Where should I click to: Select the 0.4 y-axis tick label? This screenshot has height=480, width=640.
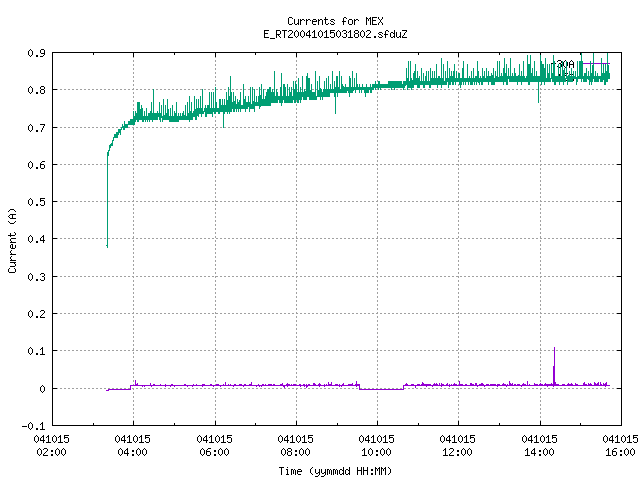point(36,239)
